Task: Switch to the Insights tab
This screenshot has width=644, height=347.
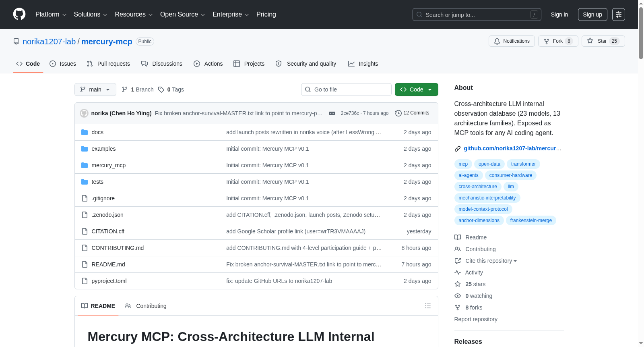Action: click(363, 64)
